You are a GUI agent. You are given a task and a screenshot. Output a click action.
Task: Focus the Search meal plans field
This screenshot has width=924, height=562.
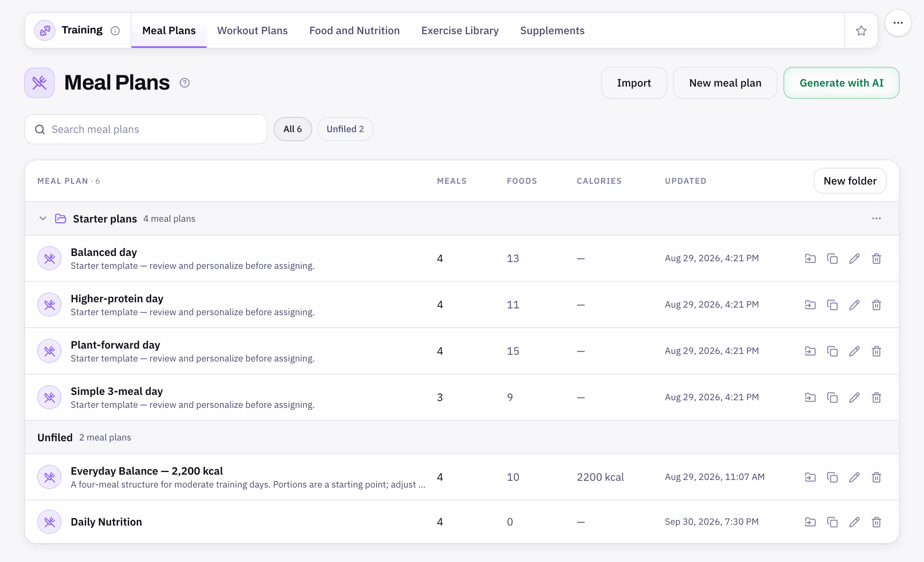(146, 129)
